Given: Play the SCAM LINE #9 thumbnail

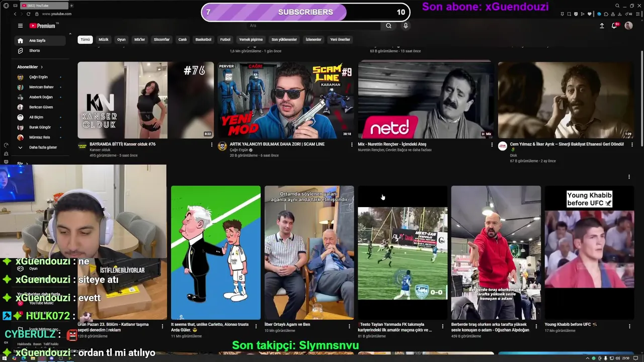Looking at the screenshot, I should point(286,100).
